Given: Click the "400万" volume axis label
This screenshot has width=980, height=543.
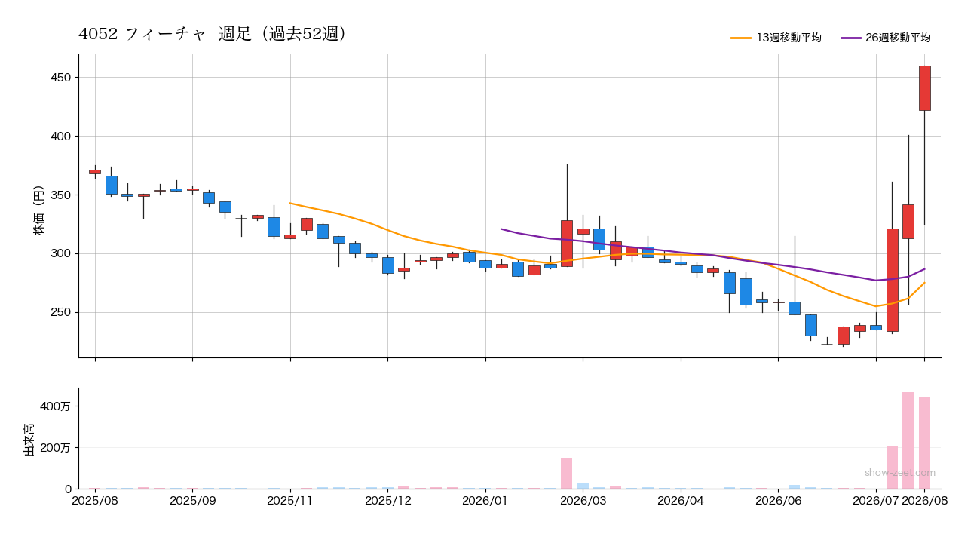Looking at the screenshot, I should click(57, 406).
